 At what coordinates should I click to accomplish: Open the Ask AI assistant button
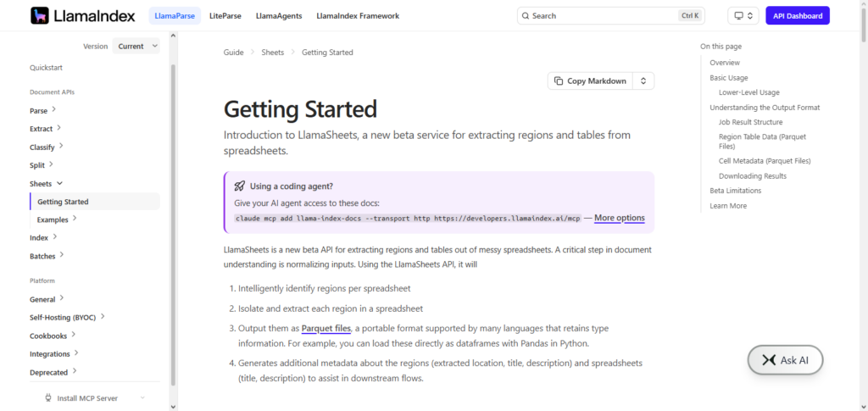(785, 360)
